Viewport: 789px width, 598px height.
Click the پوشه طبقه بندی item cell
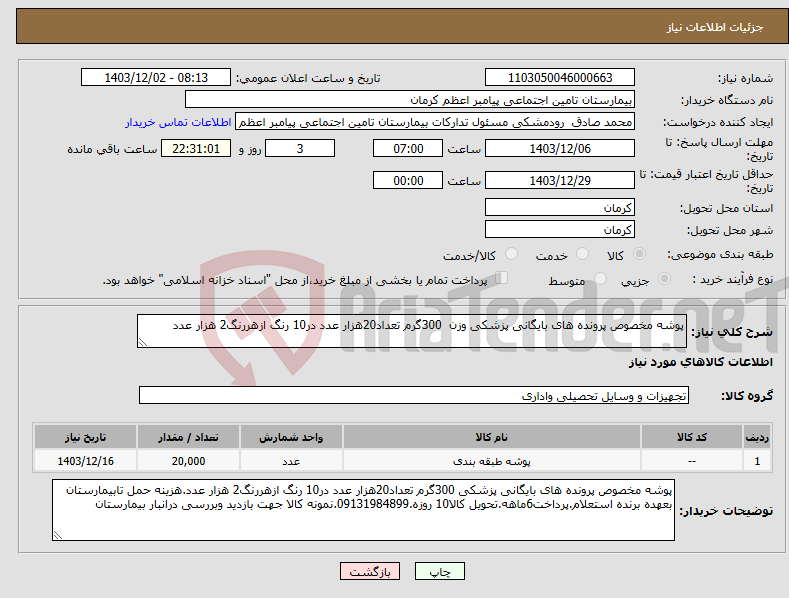492,461
